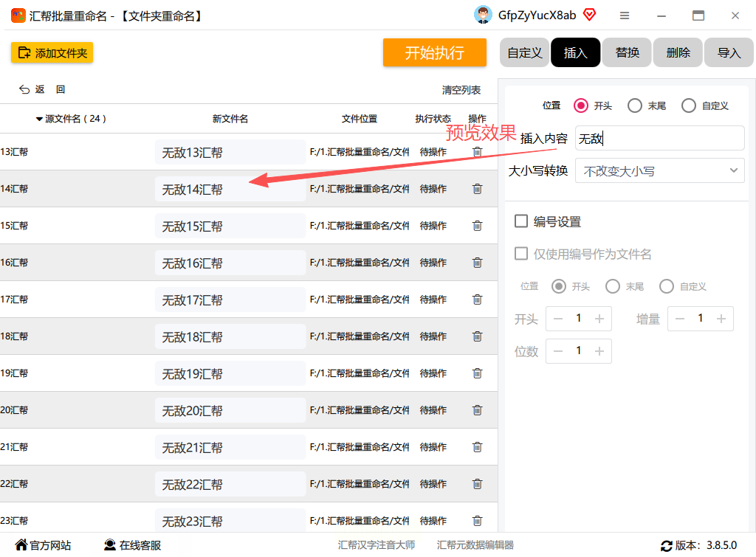Click the version refresh icon
Image resolution: width=756 pixels, height=557 pixels.
tap(667, 546)
